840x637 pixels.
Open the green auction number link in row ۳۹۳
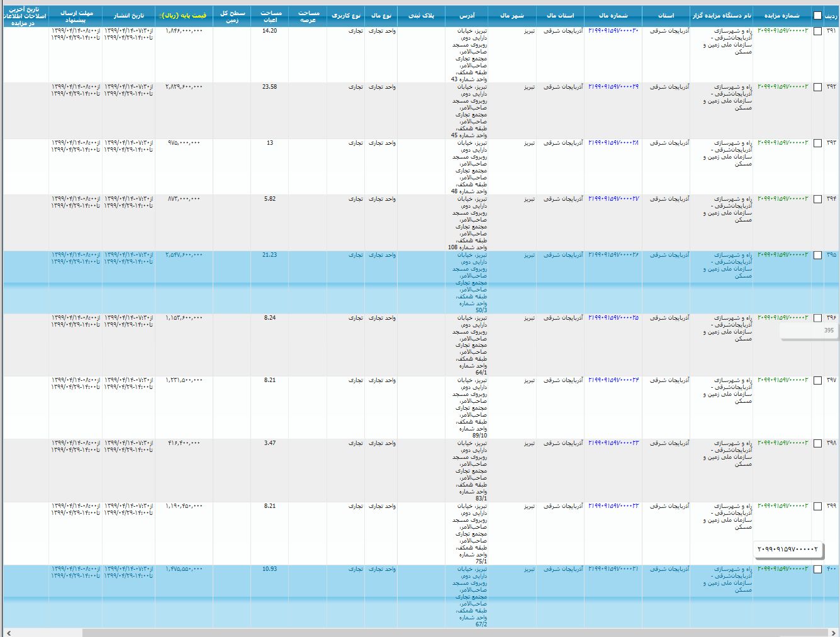tap(782, 143)
